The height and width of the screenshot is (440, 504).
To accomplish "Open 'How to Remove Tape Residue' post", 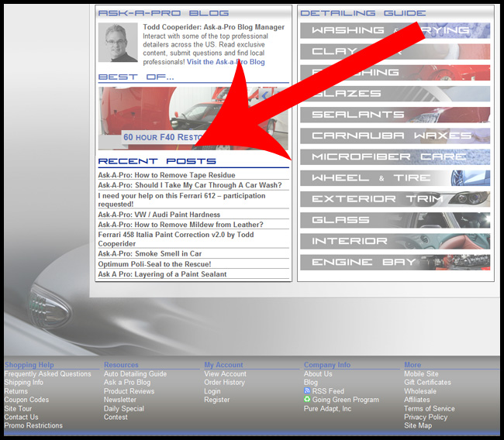I will click(167, 175).
